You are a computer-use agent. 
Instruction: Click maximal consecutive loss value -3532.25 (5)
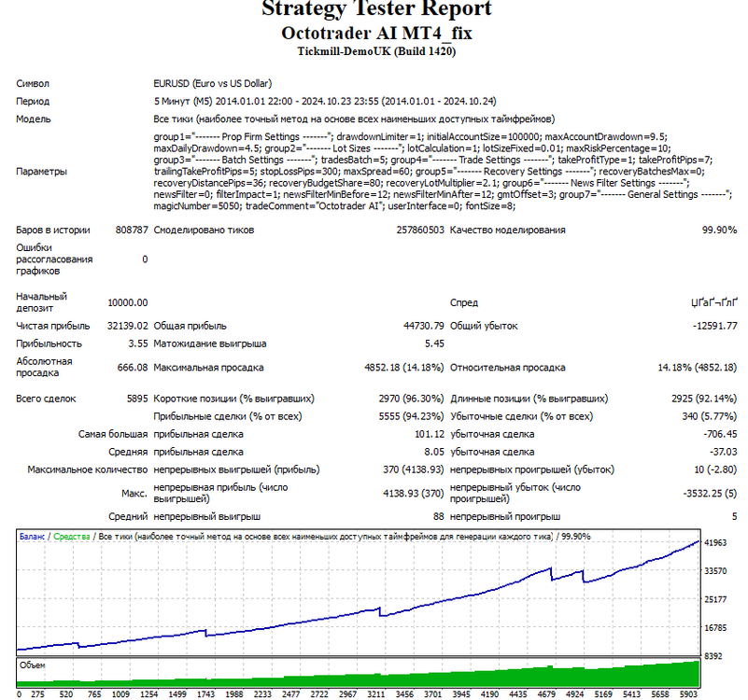coord(710,494)
